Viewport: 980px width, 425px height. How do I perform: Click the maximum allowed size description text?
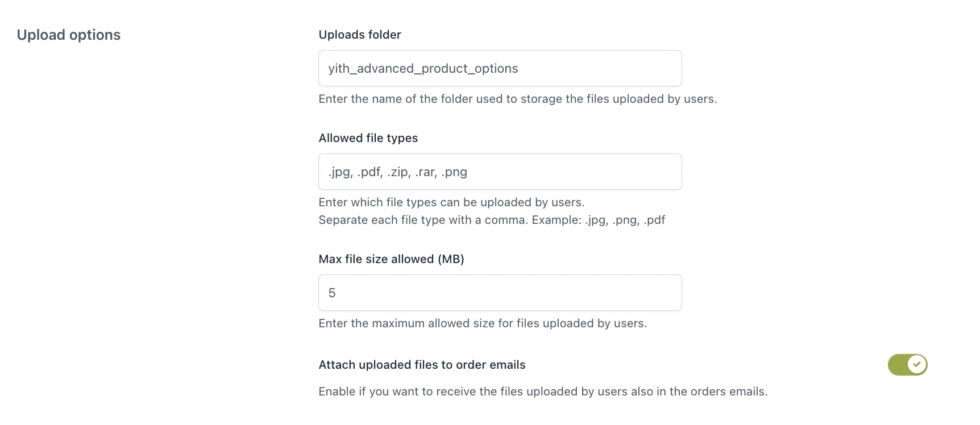(x=483, y=323)
